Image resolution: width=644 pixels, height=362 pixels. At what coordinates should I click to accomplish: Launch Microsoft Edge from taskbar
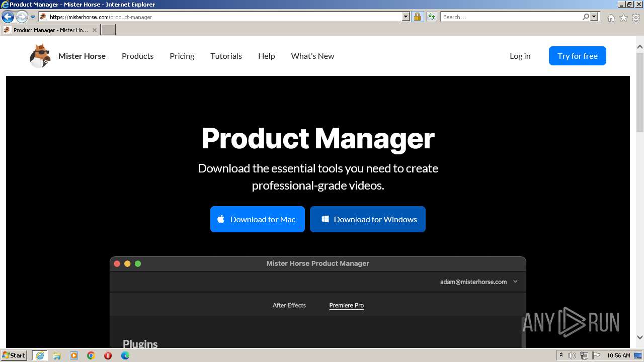(x=125, y=355)
